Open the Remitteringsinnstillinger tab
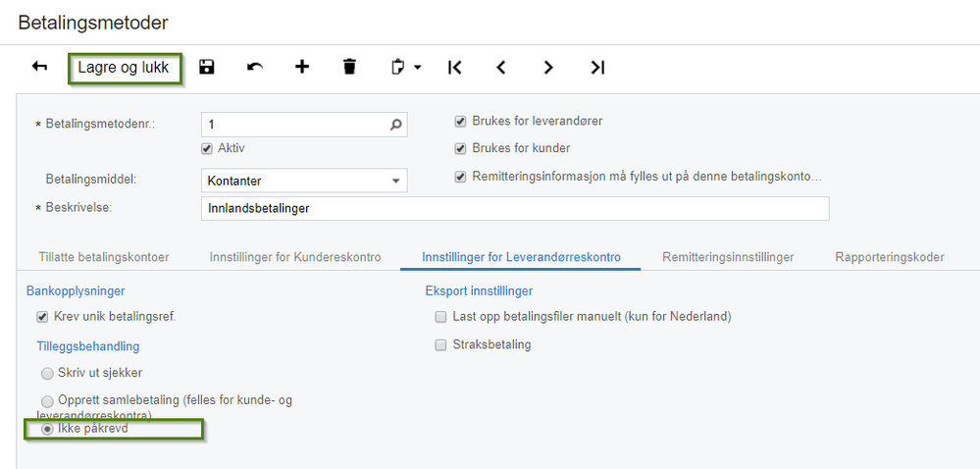Screen dimensions: 980x469 click(728, 257)
